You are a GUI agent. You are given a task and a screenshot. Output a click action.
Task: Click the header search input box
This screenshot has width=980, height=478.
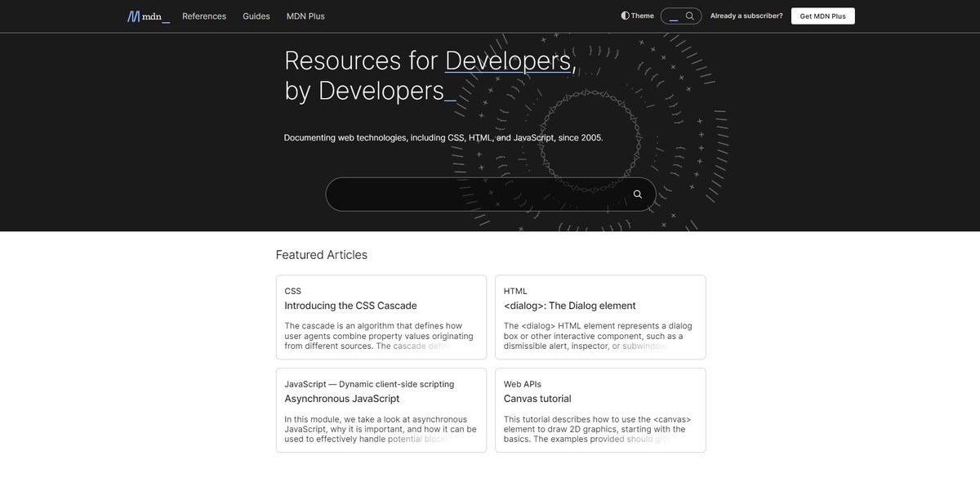[x=674, y=15]
